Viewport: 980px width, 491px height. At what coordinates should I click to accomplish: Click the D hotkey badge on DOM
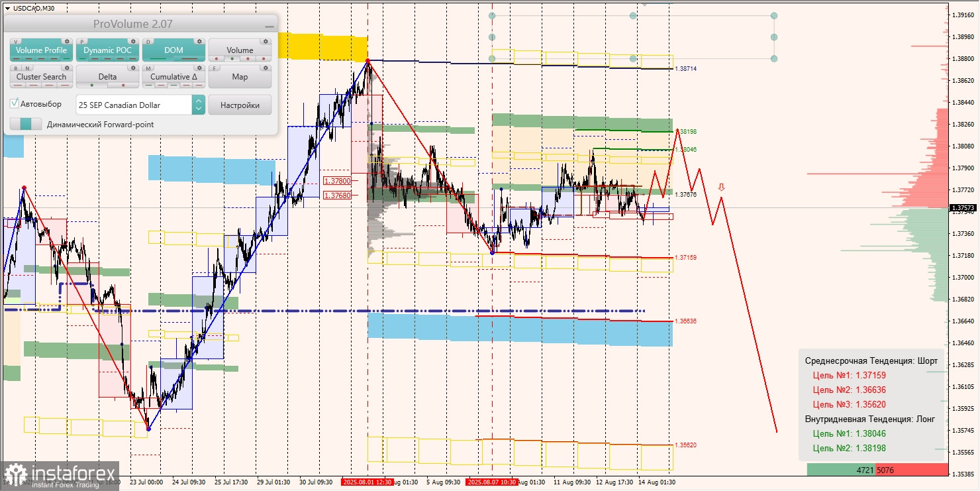(x=150, y=41)
